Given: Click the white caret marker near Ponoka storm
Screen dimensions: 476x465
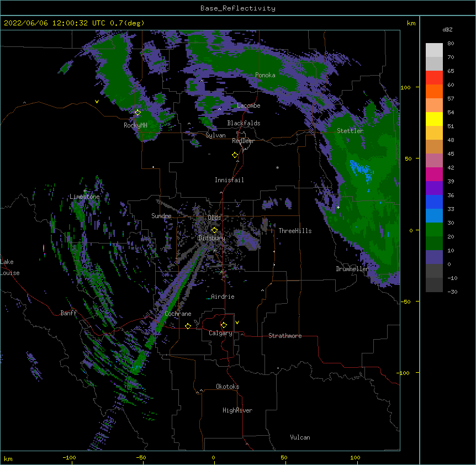Looking at the screenshot, I should coord(202,81).
